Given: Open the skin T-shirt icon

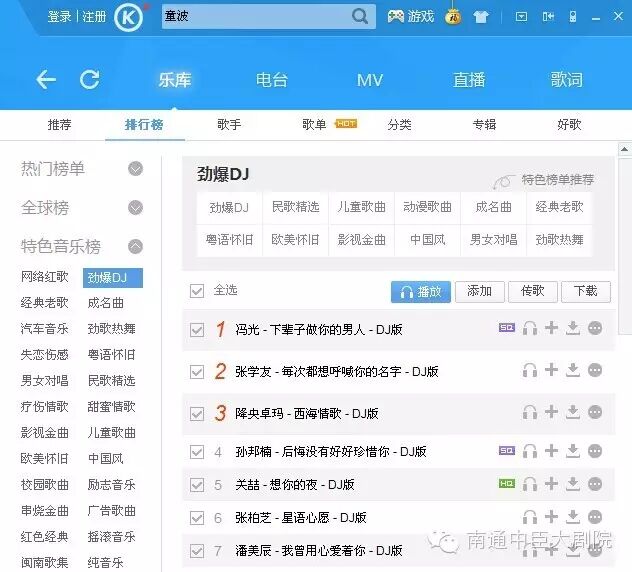Looking at the screenshot, I should (x=480, y=17).
